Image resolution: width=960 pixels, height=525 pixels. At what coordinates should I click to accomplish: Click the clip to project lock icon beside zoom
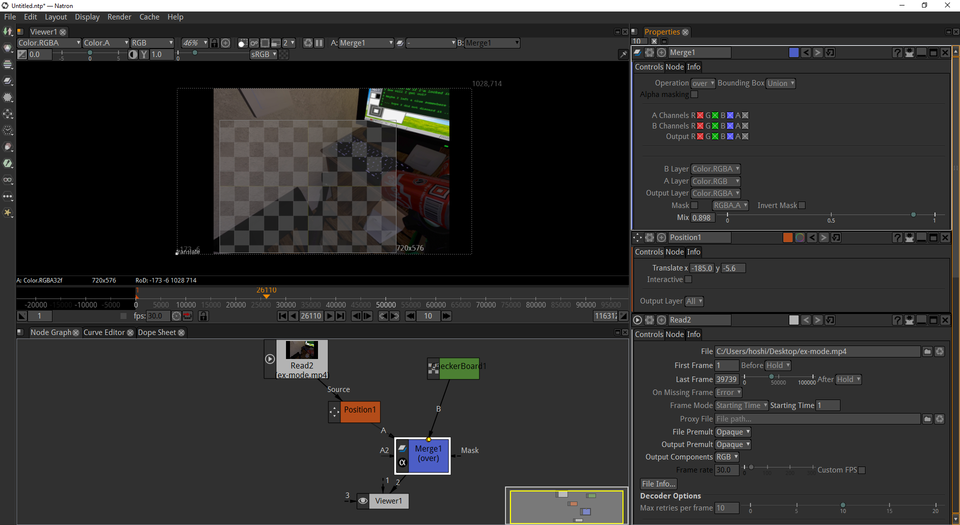pos(214,43)
